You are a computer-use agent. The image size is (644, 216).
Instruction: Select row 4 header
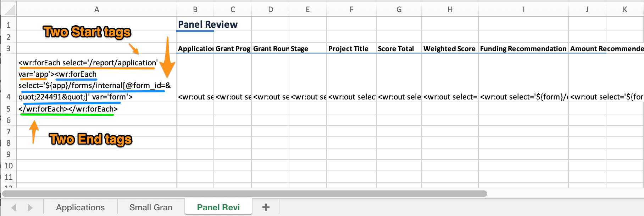tap(9, 97)
